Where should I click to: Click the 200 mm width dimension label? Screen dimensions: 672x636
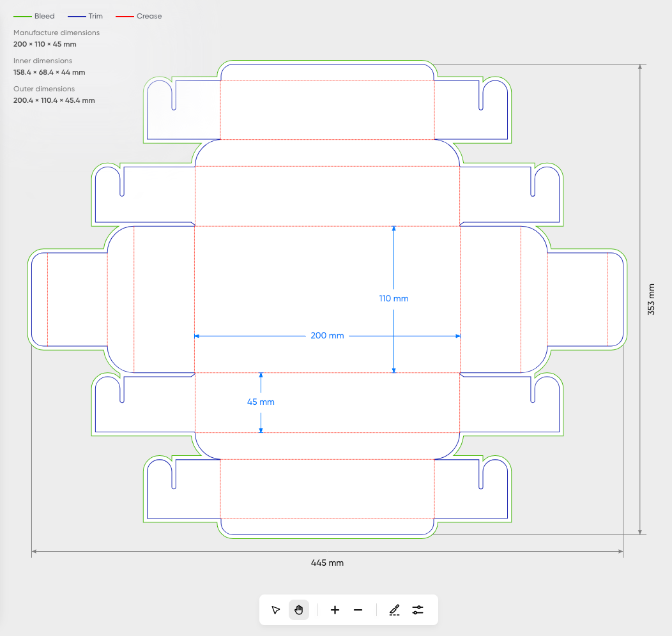click(327, 336)
